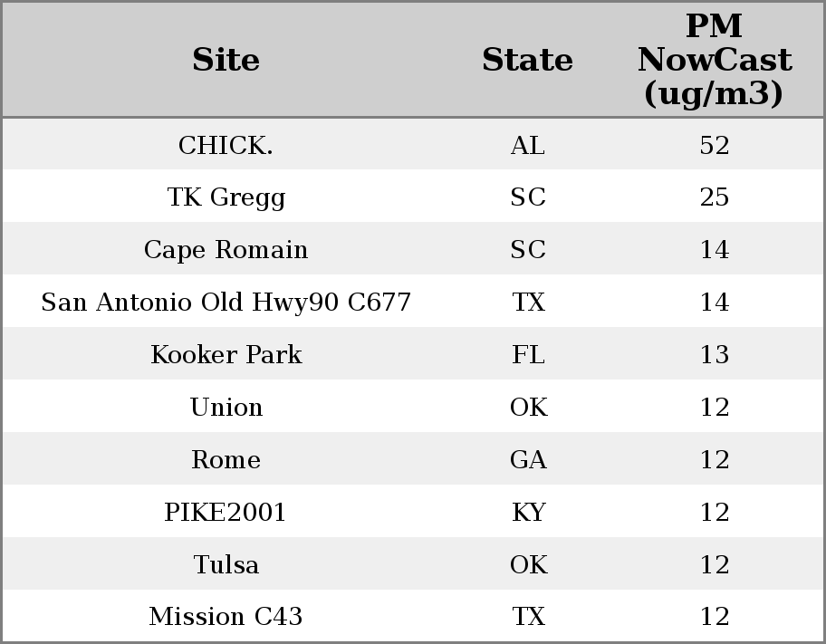Click the KY state cell
This screenshot has width=826, height=644.
(x=527, y=513)
